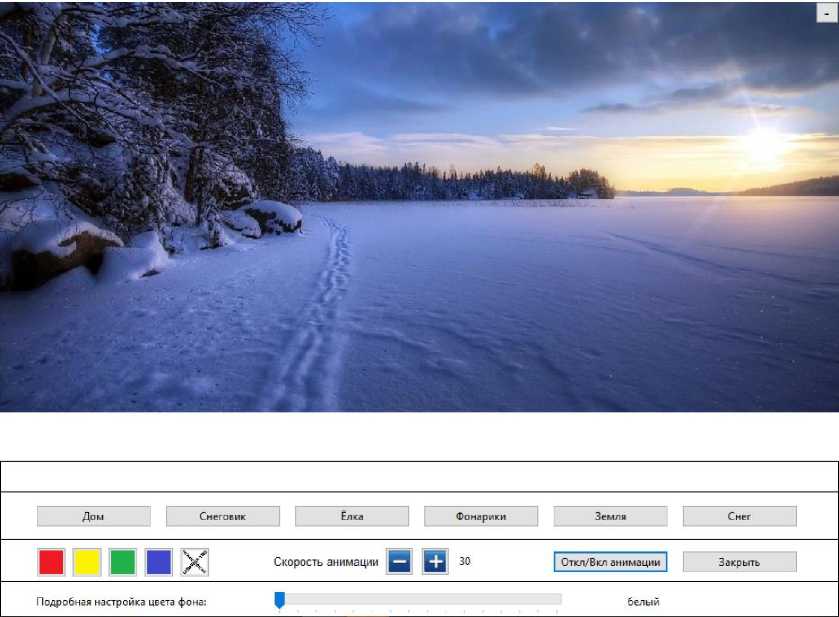Increase animation speed with plus icon

click(435, 562)
